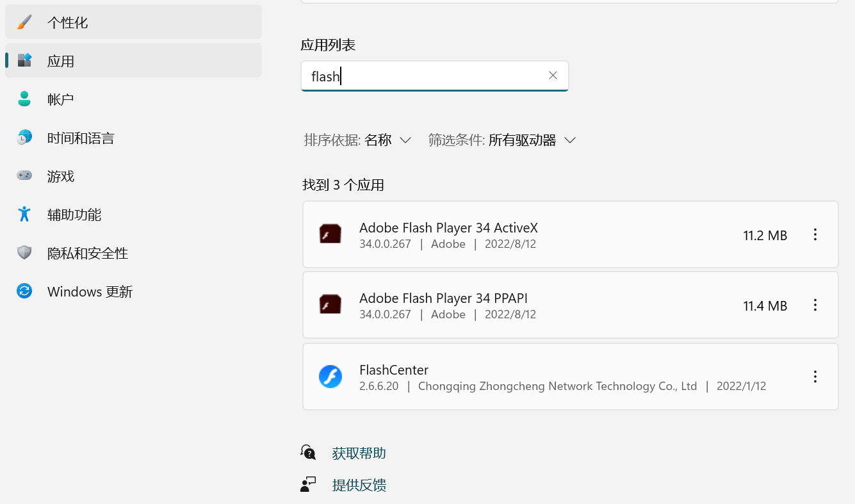Screen dimensions: 855x504
Task: Click into the 应用列表 search box
Action: [x=434, y=76]
